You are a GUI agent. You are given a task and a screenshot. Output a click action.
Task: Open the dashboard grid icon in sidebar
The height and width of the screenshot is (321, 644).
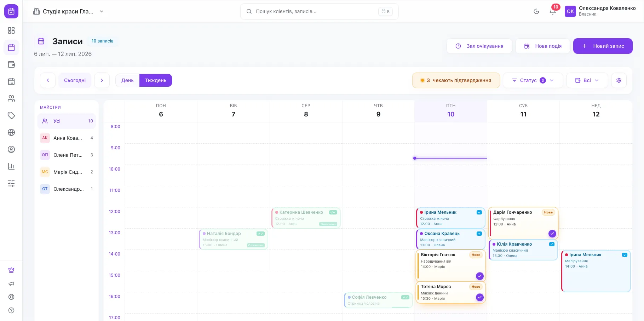[x=11, y=30]
